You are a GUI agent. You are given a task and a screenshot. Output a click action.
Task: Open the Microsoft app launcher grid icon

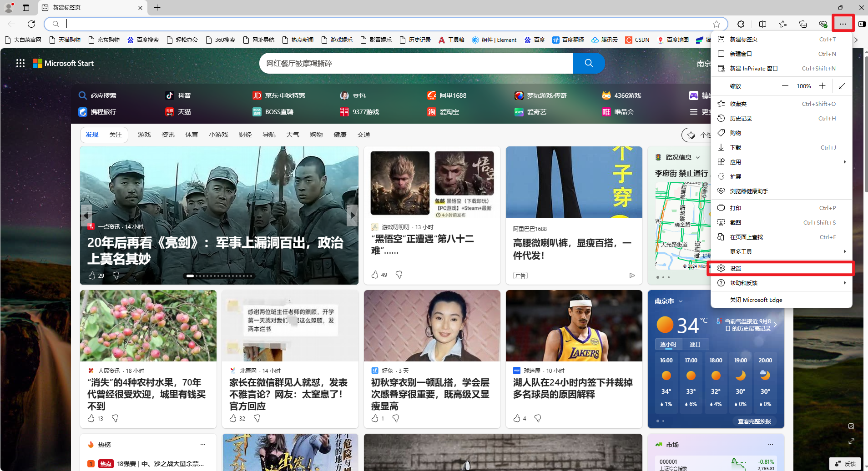point(20,63)
